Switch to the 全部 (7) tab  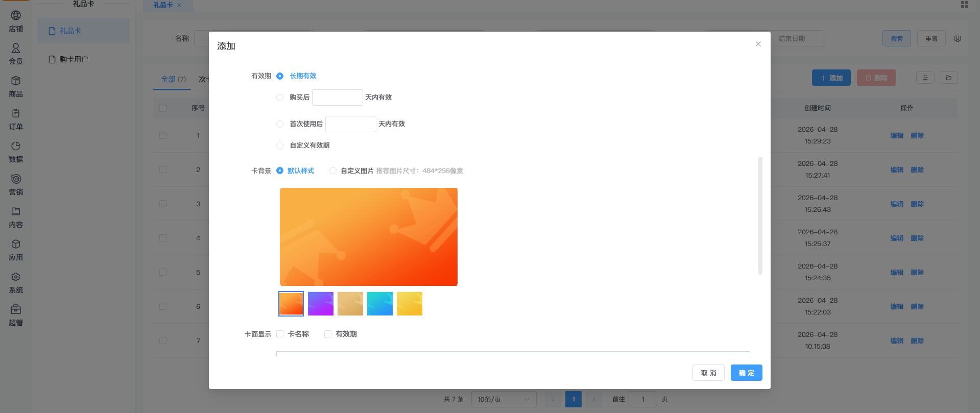[173, 79]
